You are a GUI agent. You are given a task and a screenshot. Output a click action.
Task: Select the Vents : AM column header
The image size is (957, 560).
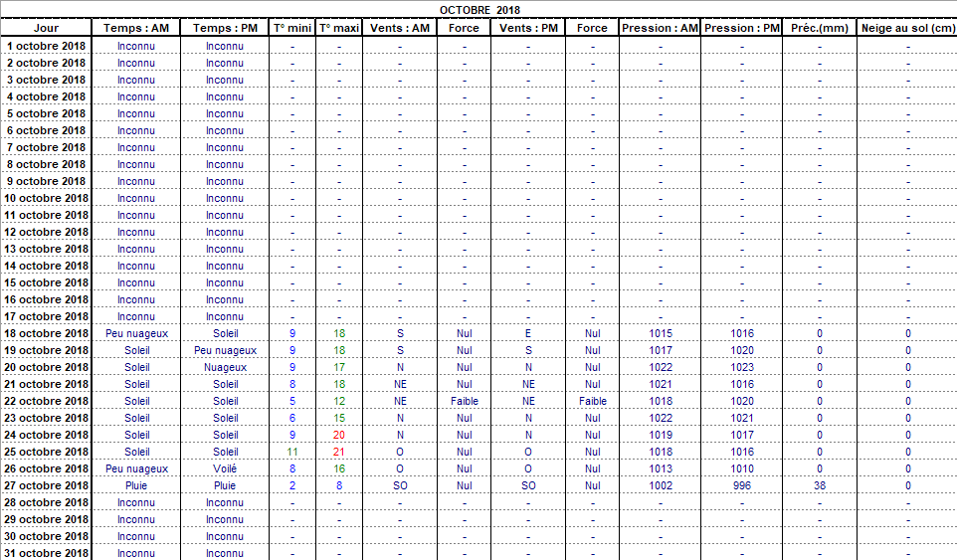pyautogui.click(x=400, y=28)
